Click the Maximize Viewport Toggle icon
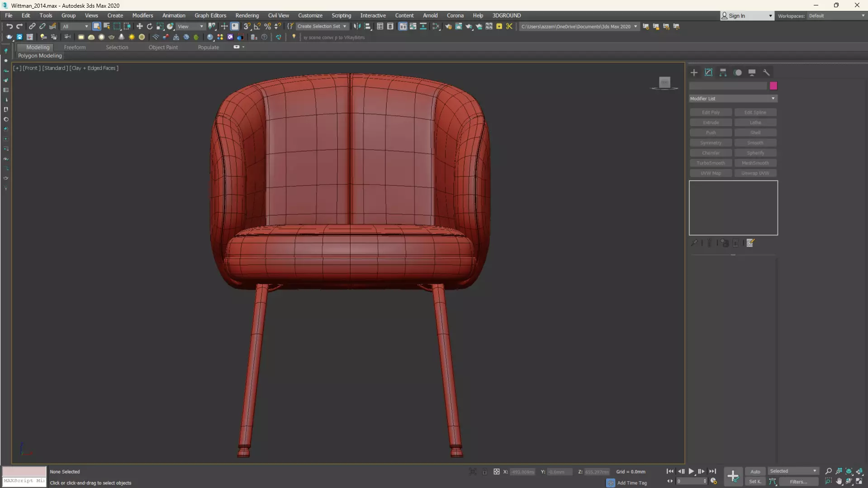This screenshot has width=868, height=488. tap(859, 481)
